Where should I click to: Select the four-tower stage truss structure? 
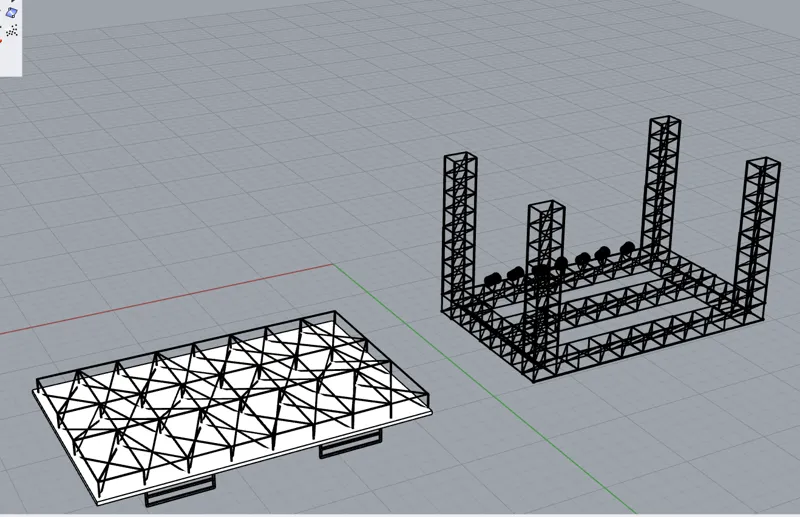point(611,249)
